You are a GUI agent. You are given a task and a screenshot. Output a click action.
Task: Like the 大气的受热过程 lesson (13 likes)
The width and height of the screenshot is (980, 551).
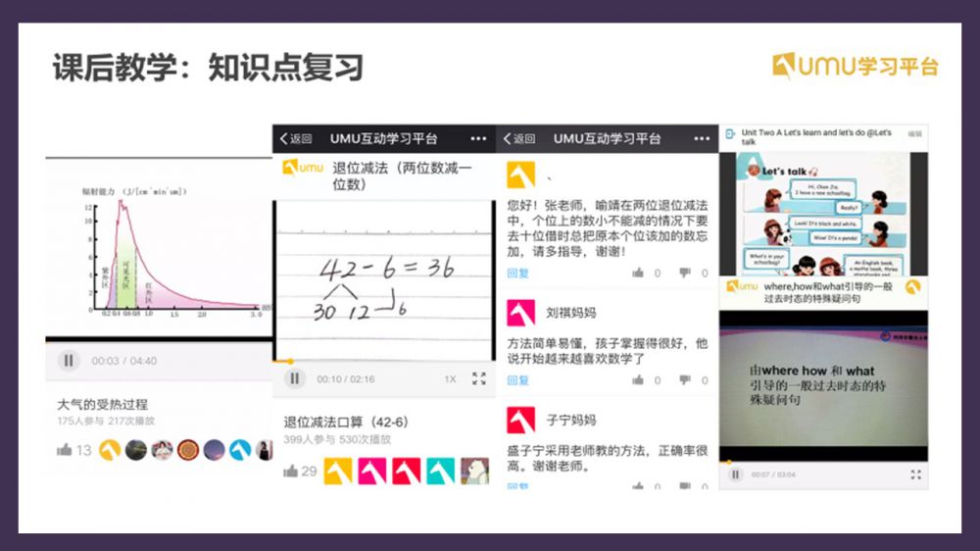pyautogui.click(x=66, y=450)
